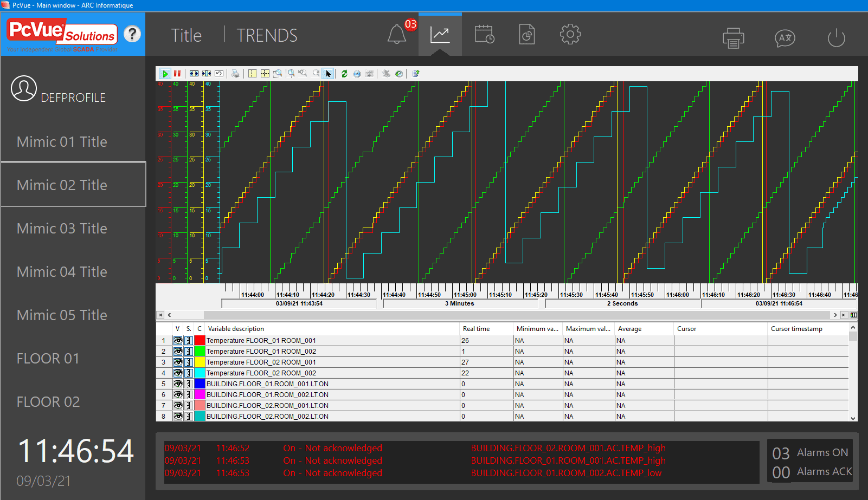Select the arrow cursor tool in toolbar
868x500 pixels.
pyautogui.click(x=328, y=74)
